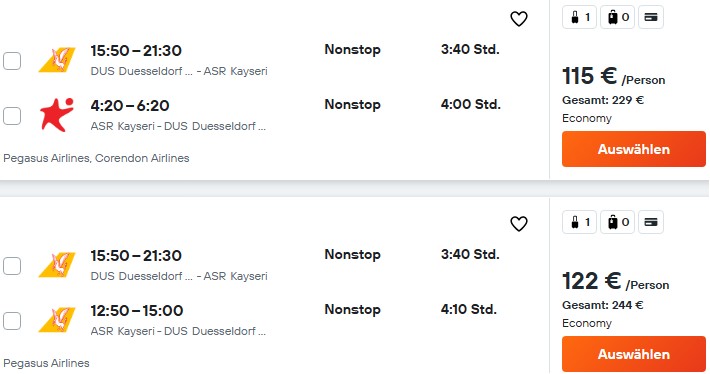Viewport: 710px width, 374px height.
Task: Open the 4:20 – 6:20 flight time details
Action: click(130, 105)
